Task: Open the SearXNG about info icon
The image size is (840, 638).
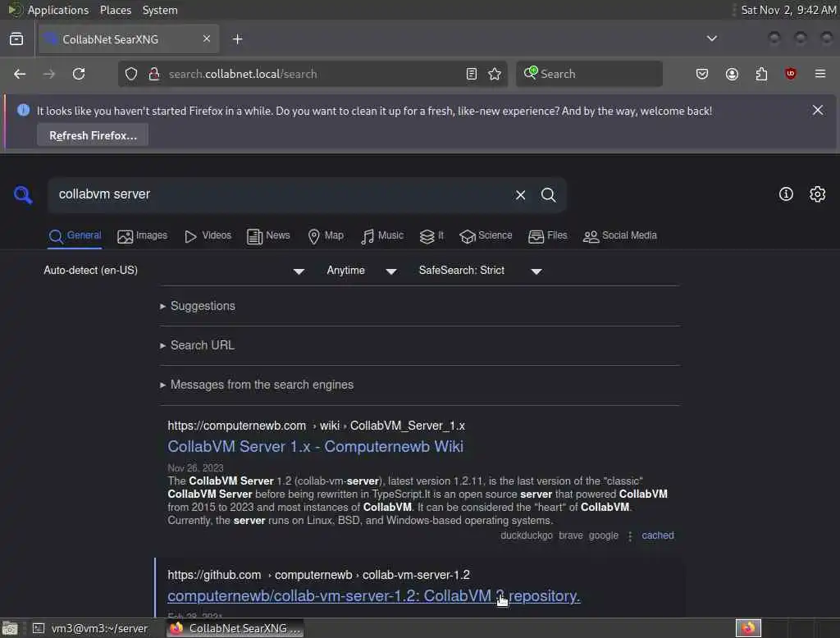Action: coord(786,194)
